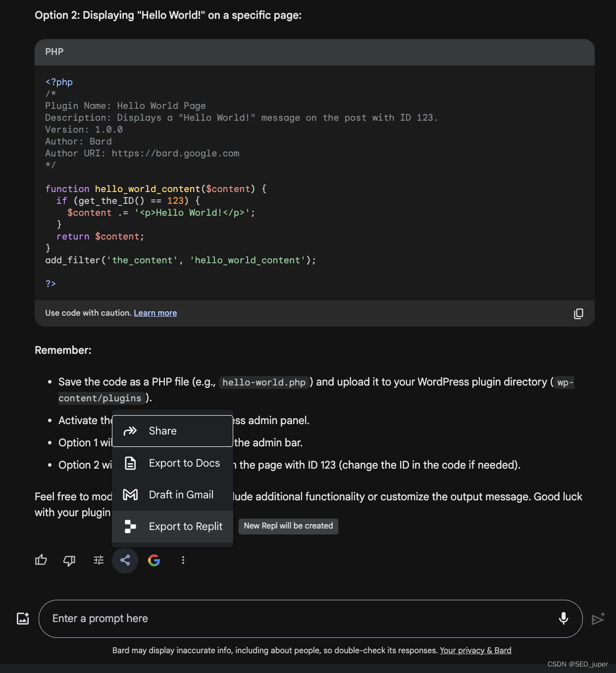Choose Export to Docs menu item
This screenshot has height=673, width=616.
tap(173, 463)
